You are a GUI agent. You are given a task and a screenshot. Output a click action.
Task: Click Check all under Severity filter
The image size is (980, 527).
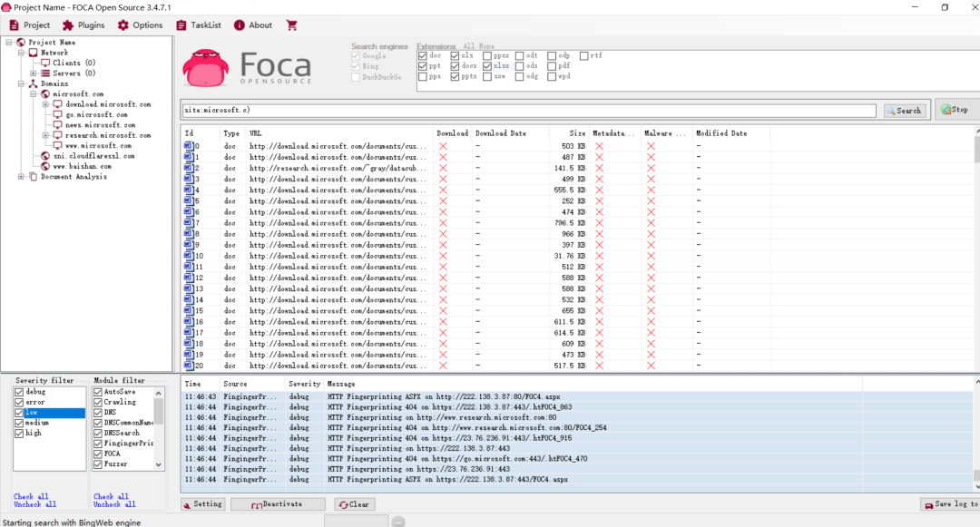(x=31, y=496)
